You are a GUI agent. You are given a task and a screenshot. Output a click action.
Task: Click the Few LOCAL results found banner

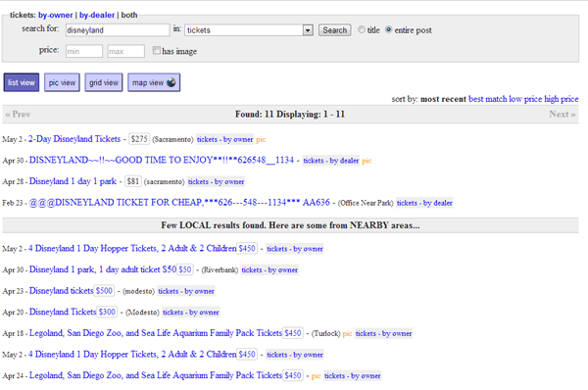(x=290, y=225)
